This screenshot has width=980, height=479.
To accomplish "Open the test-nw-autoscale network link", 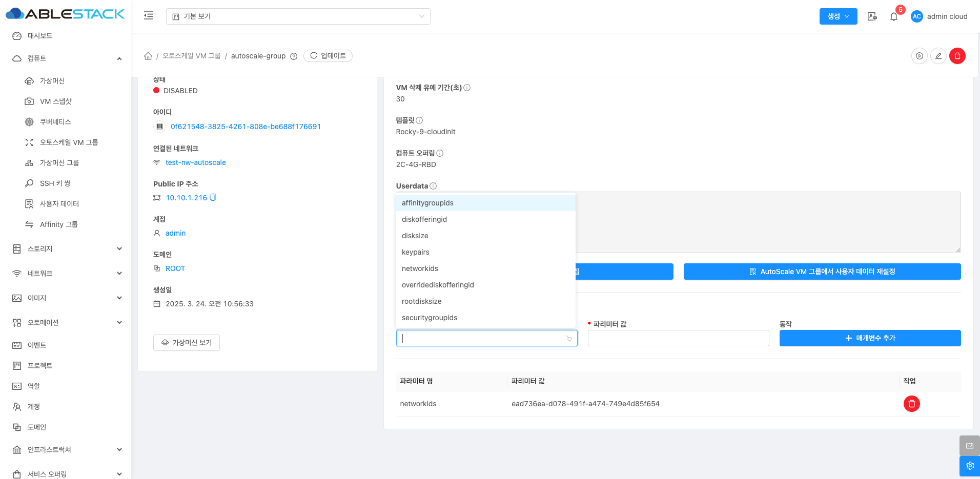I will click(195, 162).
